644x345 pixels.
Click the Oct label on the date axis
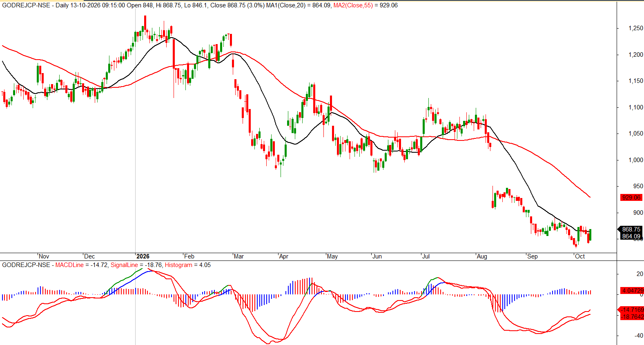click(x=580, y=256)
